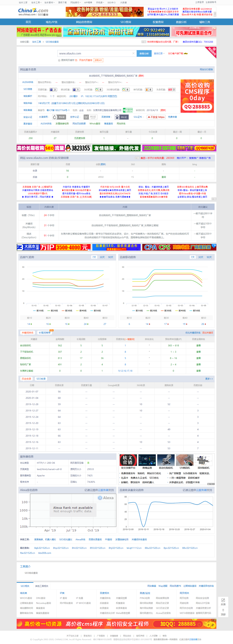Expand the 手机版 top menu

click(x=100, y=2)
